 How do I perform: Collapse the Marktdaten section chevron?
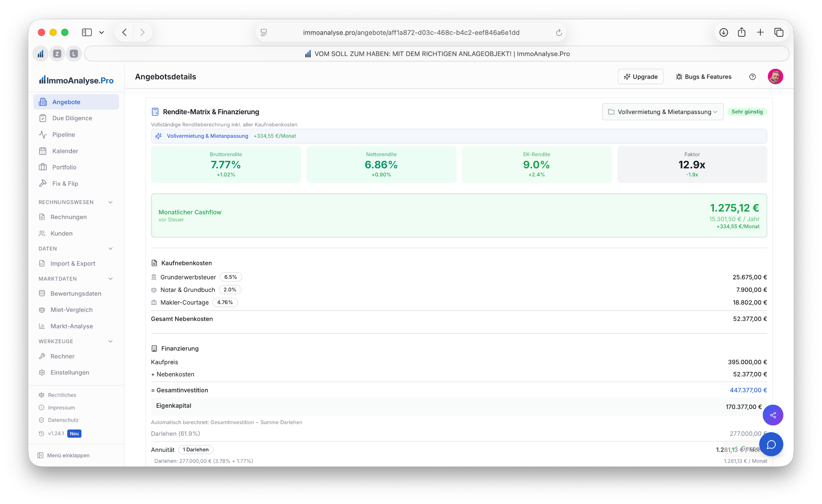tap(110, 279)
